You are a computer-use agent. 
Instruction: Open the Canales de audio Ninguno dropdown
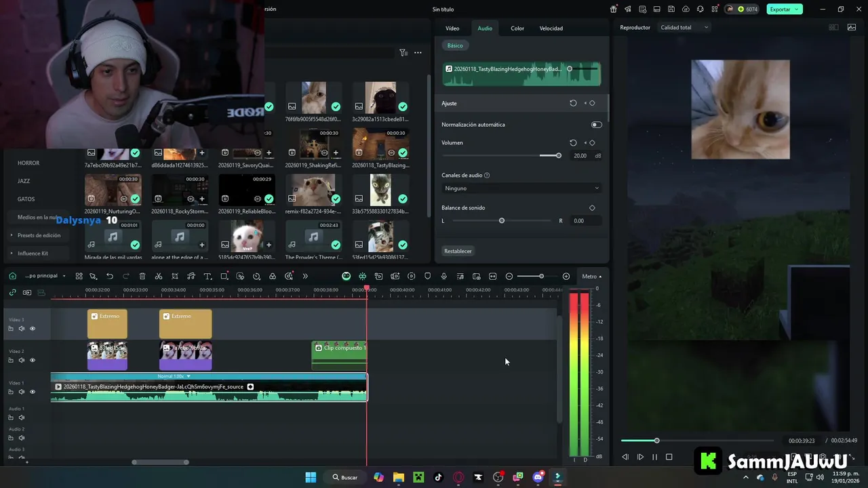click(521, 188)
